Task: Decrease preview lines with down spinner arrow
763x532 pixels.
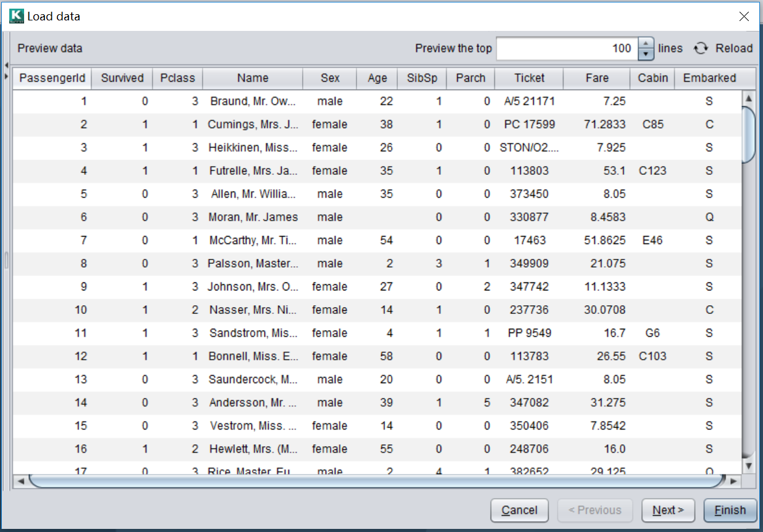Action: tap(646, 54)
